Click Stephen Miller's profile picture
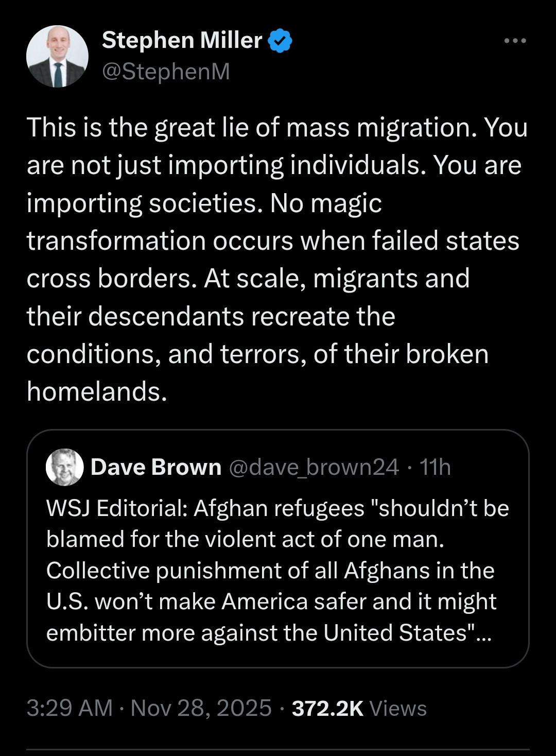The width and height of the screenshot is (556, 756). click(57, 57)
